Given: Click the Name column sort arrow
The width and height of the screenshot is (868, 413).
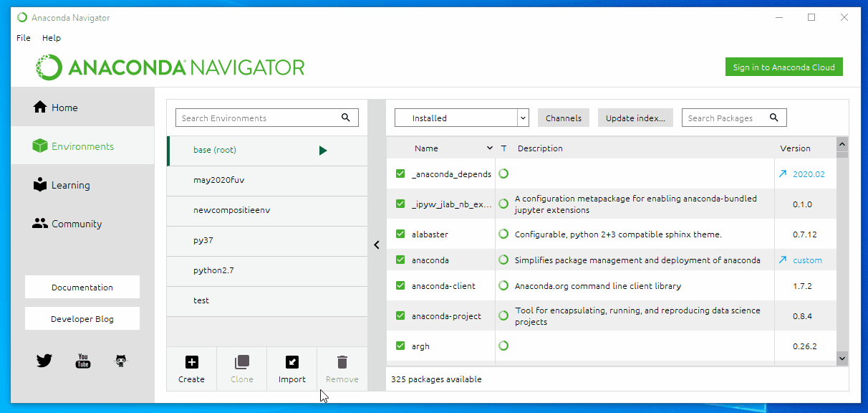Looking at the screenshot, I should [x=490, y=148].
